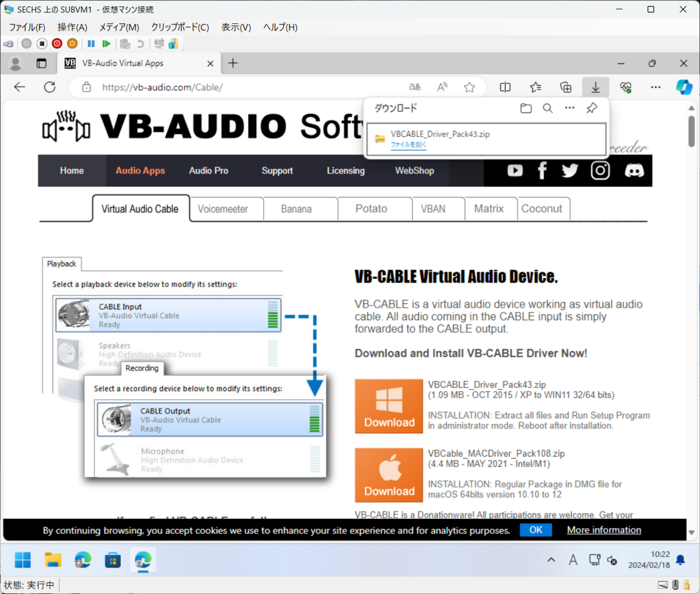Open the Edge tab actions menu icon
The width and height of the screenshot is (700, 594).
click(x=41, y=64)
